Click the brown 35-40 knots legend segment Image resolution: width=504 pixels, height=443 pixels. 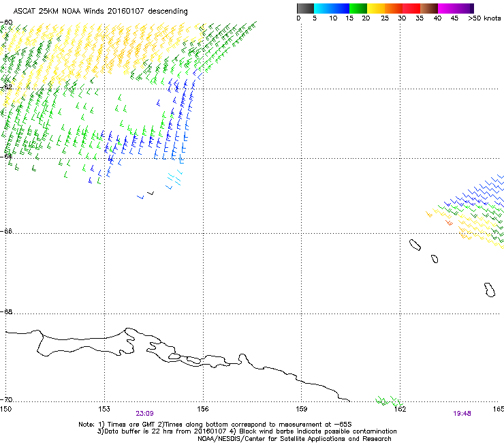point(429,8)
